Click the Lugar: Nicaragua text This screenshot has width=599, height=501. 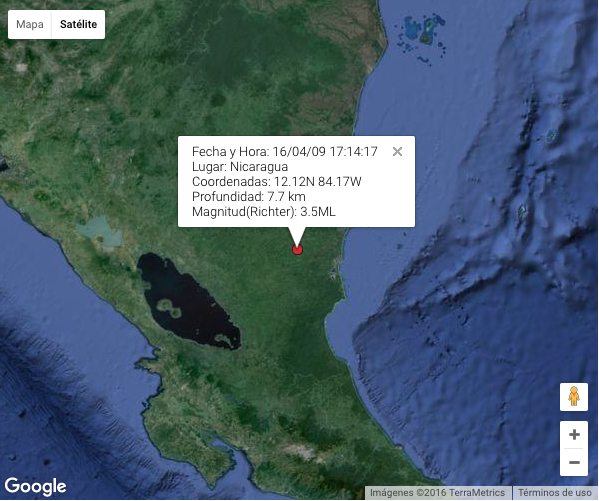[x=240, y=167]
